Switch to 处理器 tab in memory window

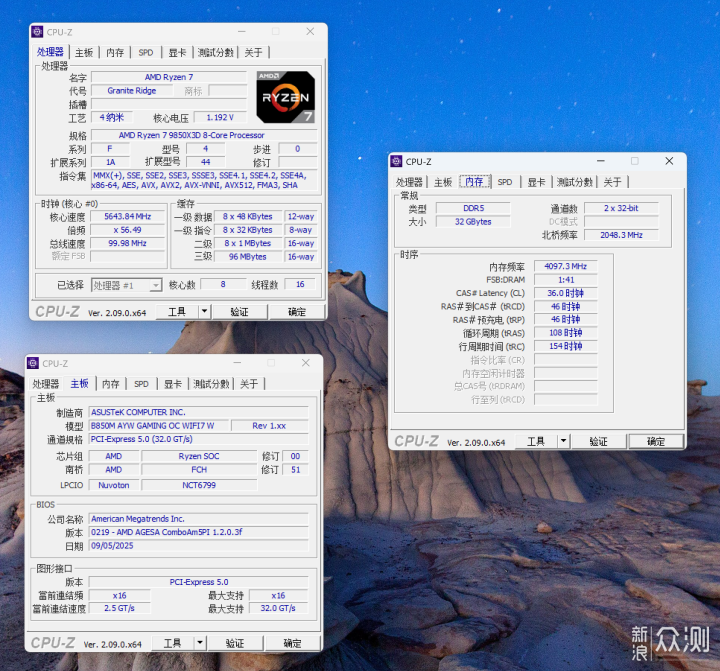pyautogui.click(x=409, y=182)
